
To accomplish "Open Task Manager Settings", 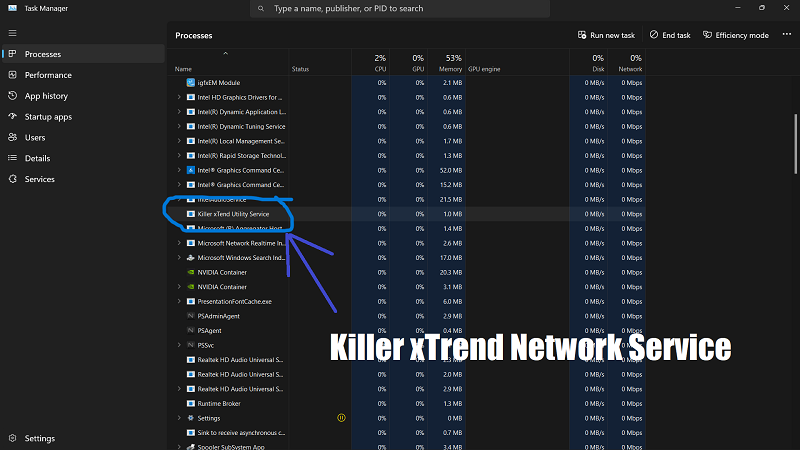I will pyautogui.click(x=84, y=438).
